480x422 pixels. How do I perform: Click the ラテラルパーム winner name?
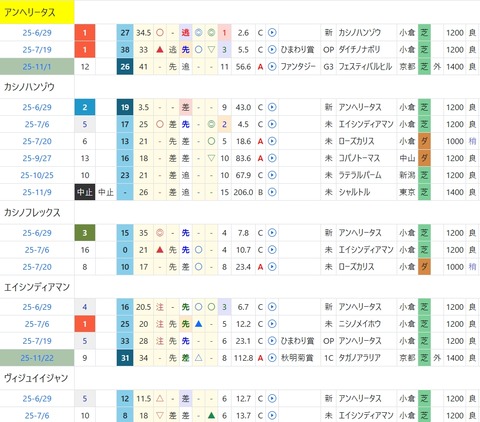[x=360, y=175]
